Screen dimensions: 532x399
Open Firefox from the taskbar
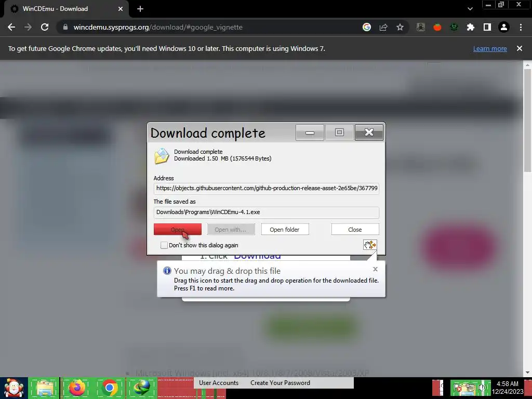77,388
